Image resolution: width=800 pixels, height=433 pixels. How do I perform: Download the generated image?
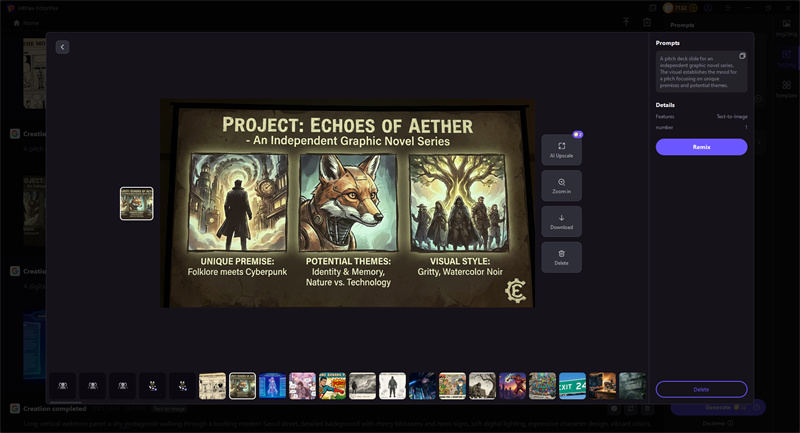(561, 221)
